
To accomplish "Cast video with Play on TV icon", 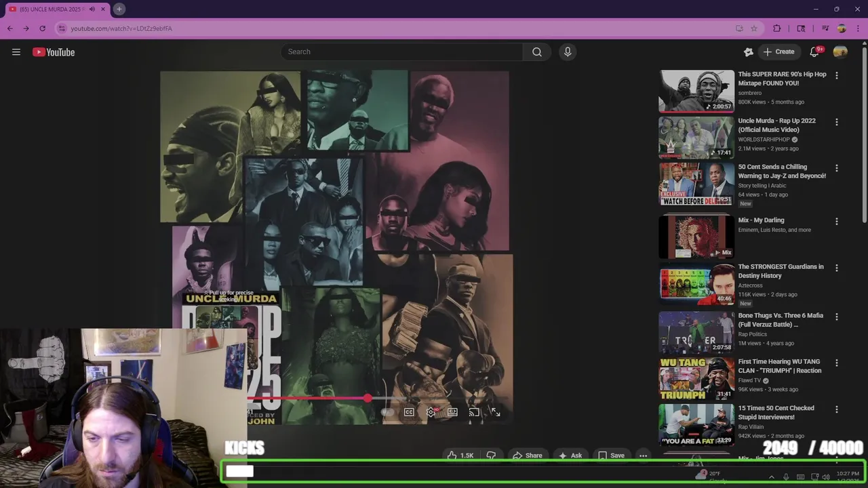I will (x=474, y=412).
